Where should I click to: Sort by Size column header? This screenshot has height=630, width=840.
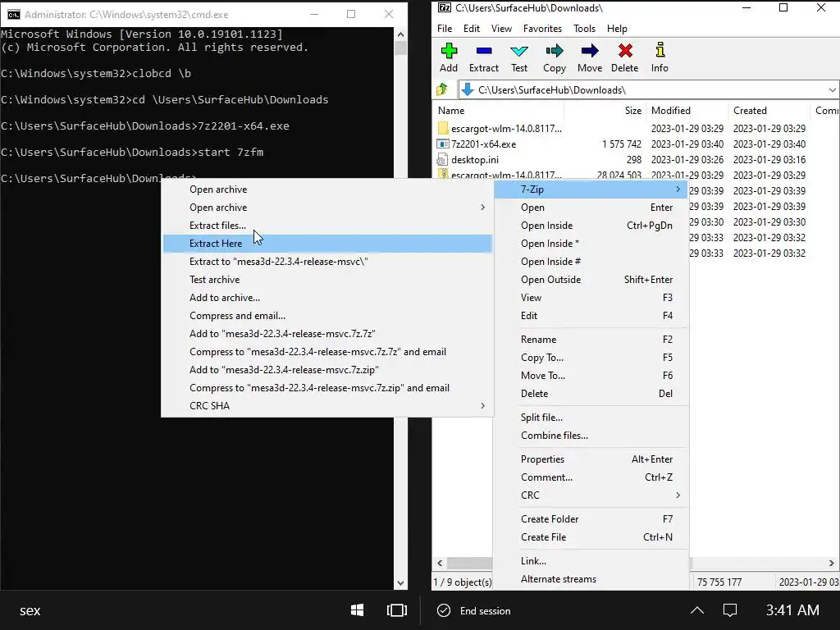tap(605, 111)
